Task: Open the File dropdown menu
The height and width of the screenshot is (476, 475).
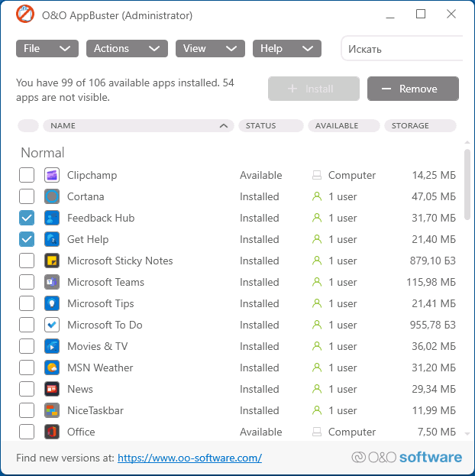Action: coord(47,49)
